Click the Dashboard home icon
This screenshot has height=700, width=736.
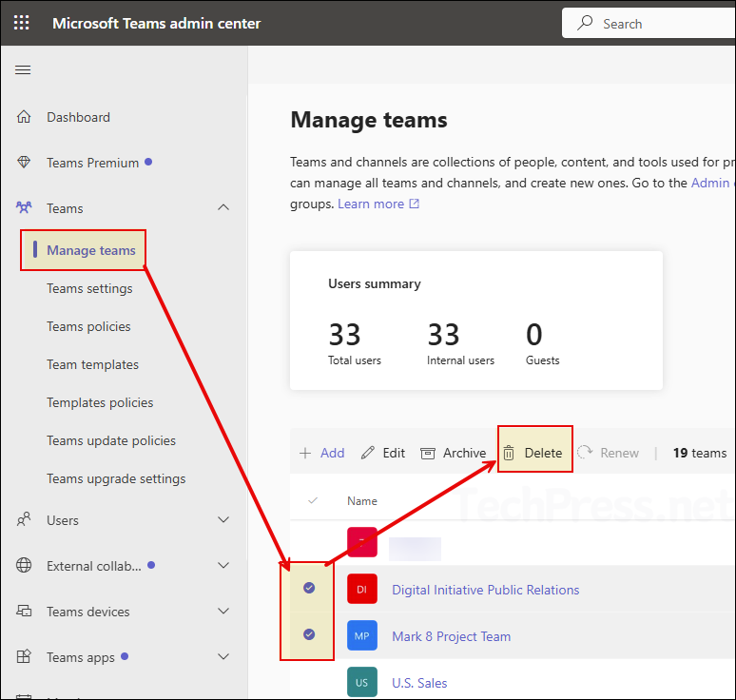pyautogui.click(x=24, y=116)
